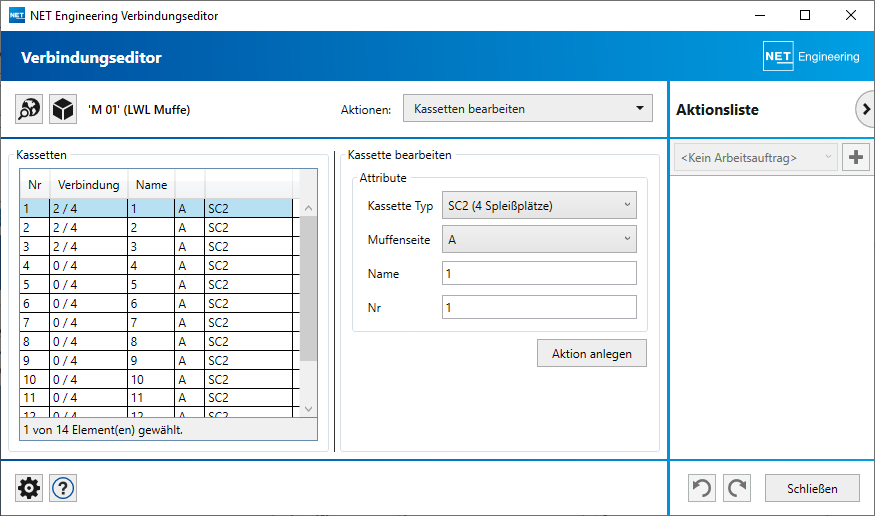Click scroll up arrow in Kassetten list

tap(309, 208)
